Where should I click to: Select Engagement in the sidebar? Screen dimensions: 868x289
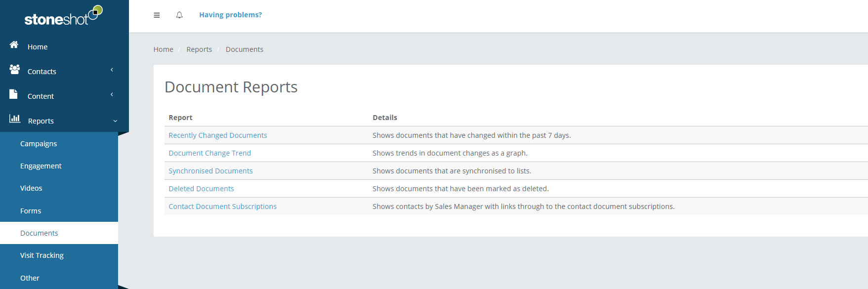[x=41, y=166]
